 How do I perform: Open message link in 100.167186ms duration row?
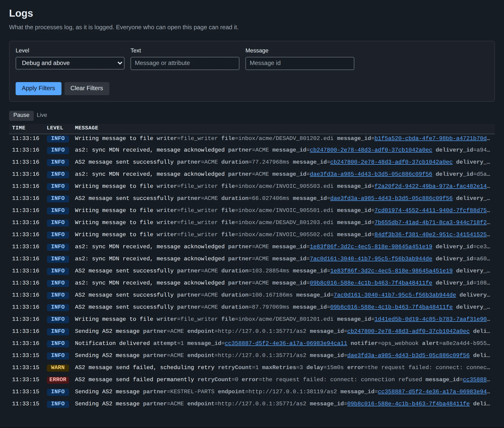coord(395,295)
